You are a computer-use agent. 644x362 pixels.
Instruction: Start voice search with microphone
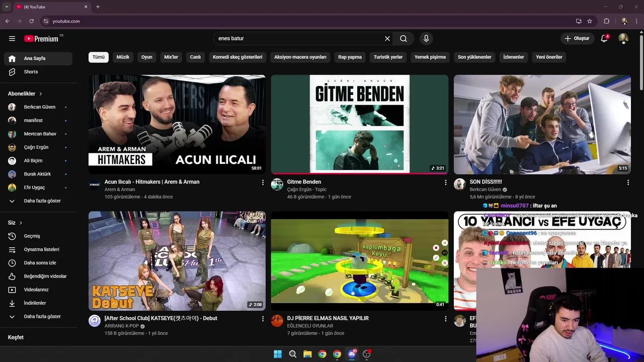(426, 38)
